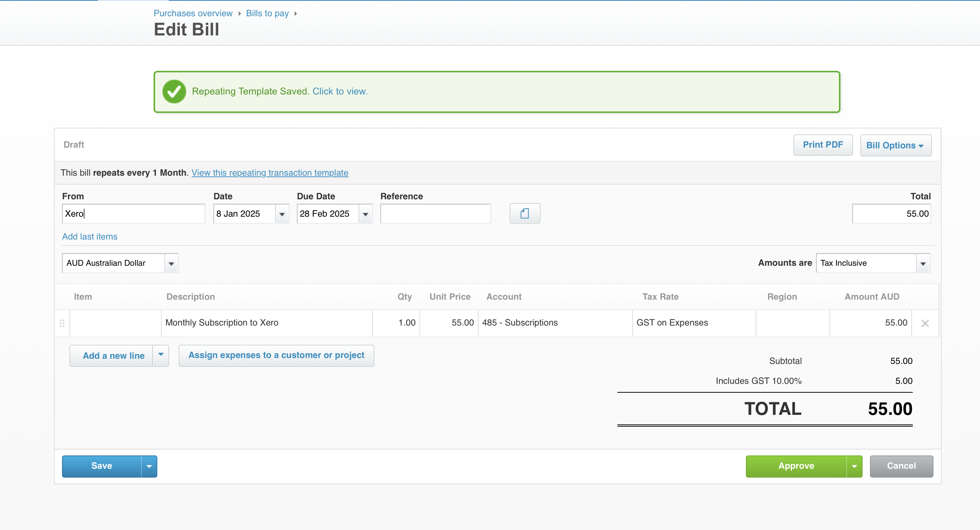Expand the AUD Australian Dollar currency dropdown
This screenshot has height=530, width=980.
[171, 264]
